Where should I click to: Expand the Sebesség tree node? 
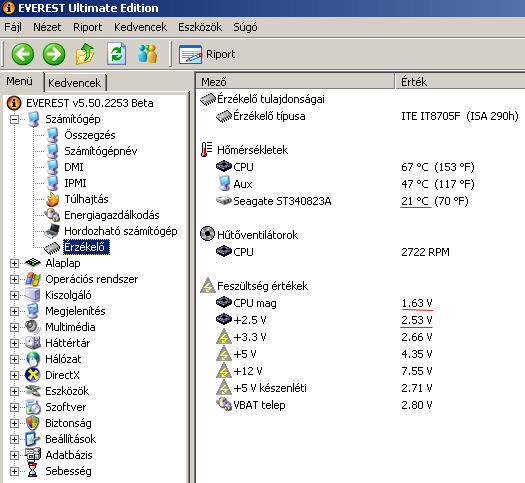click(14, 471)
